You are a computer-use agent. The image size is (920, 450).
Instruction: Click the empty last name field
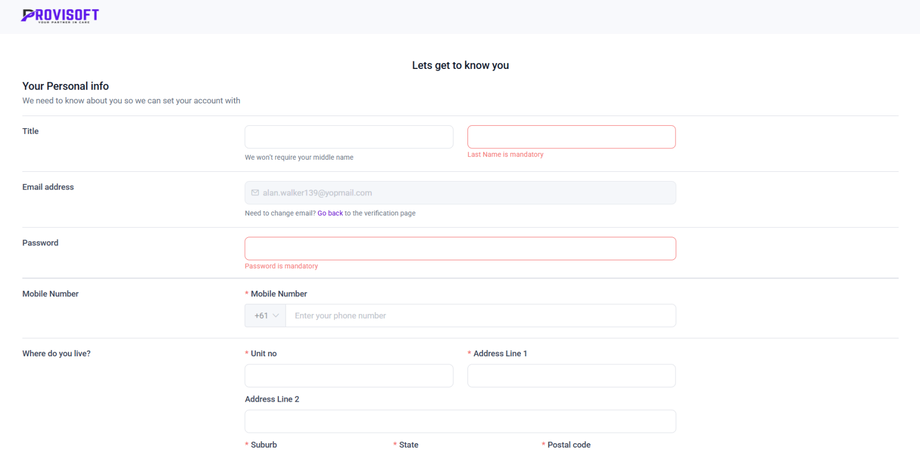pyautogui.click(x=571, y=136)
